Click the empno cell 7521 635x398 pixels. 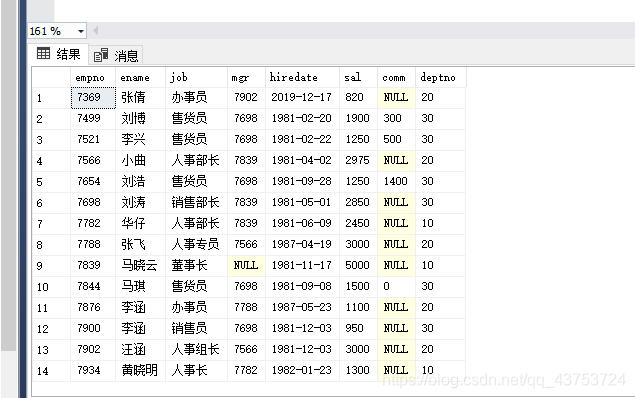click(93, 140)
